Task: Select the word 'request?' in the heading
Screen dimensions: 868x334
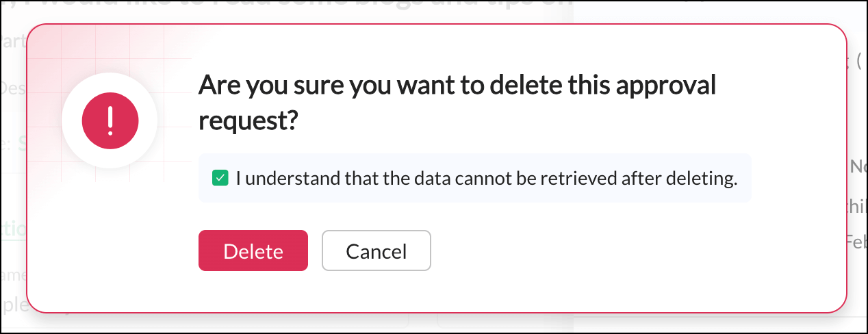Action: point(248,121)
